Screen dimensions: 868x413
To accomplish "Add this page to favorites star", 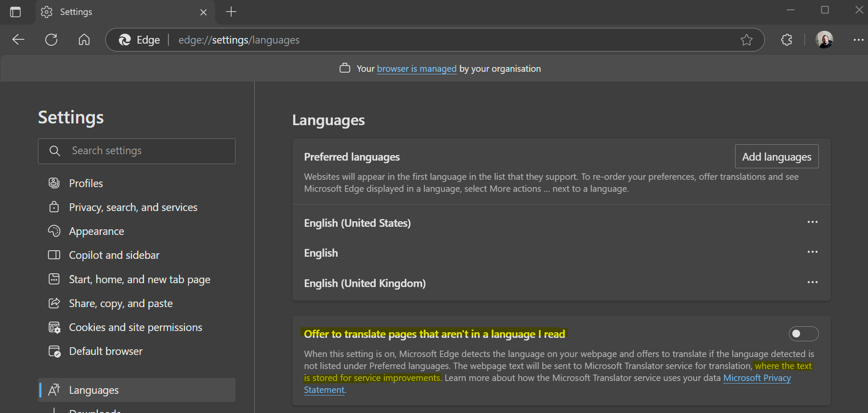I will pyautogui.click(x=746, y=40).
